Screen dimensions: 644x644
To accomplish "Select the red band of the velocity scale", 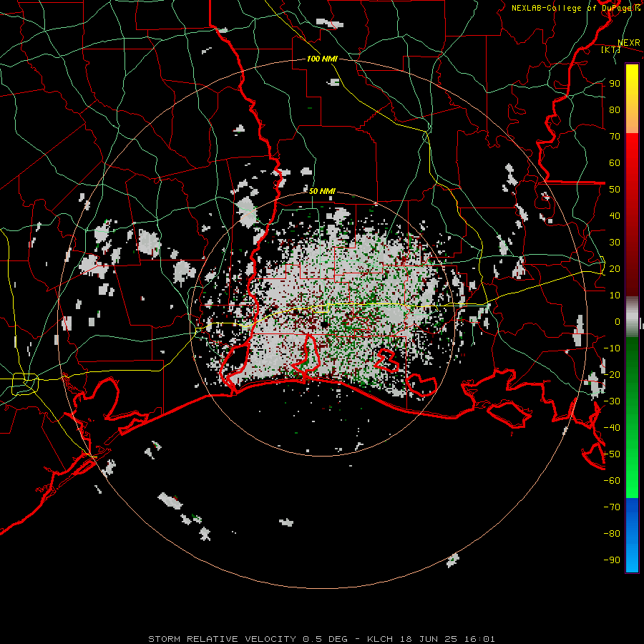I will pyautogui.click(x=632, y=213).
